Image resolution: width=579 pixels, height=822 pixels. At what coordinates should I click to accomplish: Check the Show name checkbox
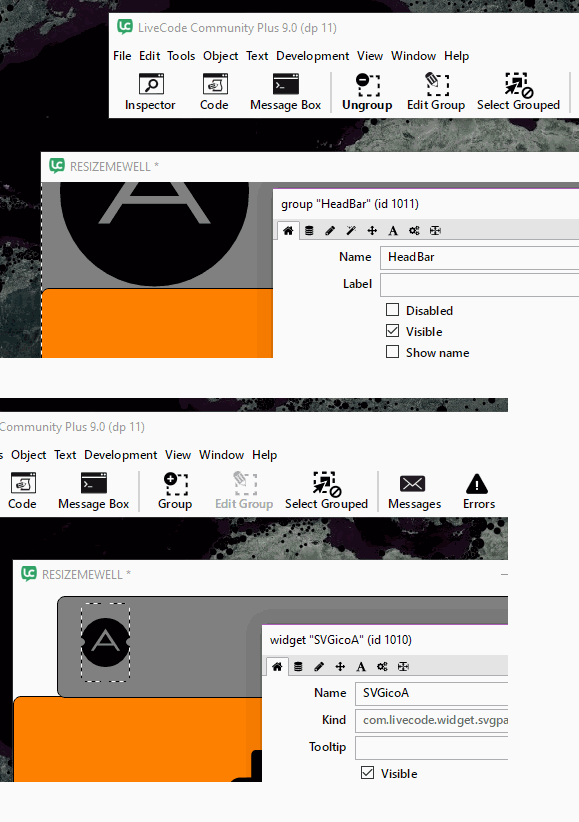[392, 352]
